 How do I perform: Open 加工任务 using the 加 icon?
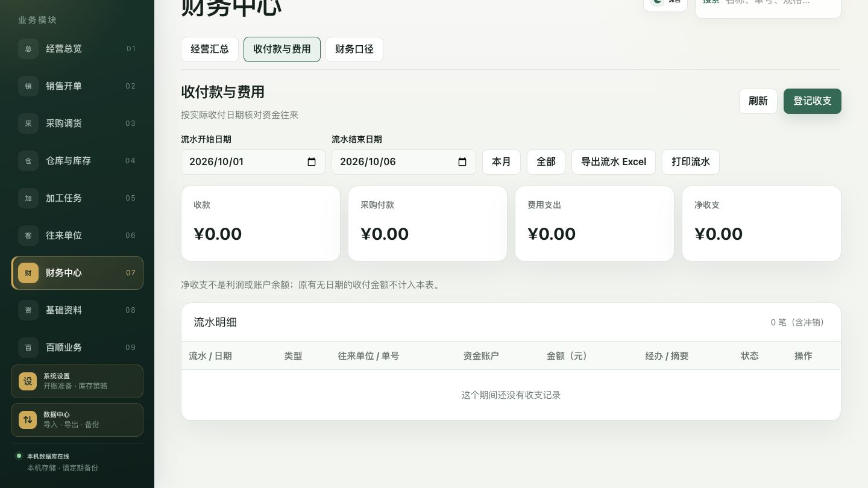[x=28, y=198]
